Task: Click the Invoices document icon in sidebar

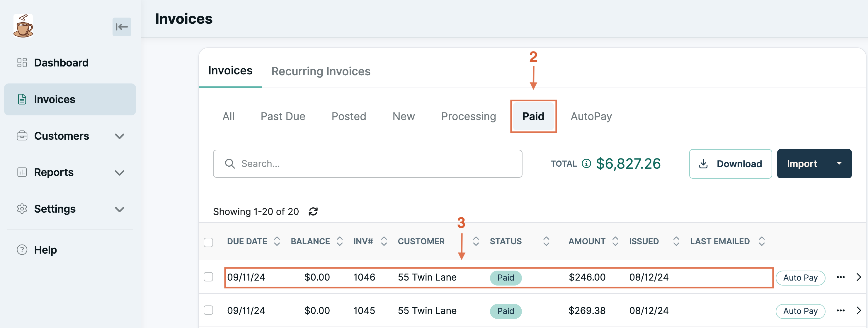Action: point(22,99)
